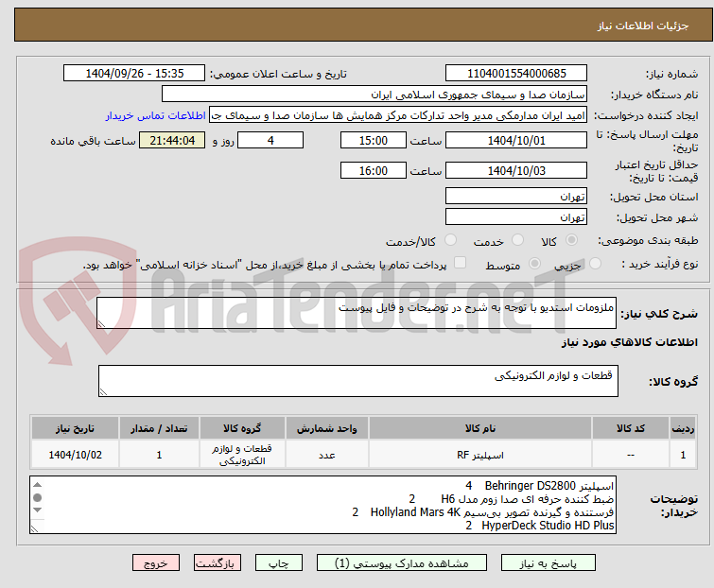This screenshot has width=714, height=588.
Task: Click the واحد شمارش column header
Action: tap(327, 428)
